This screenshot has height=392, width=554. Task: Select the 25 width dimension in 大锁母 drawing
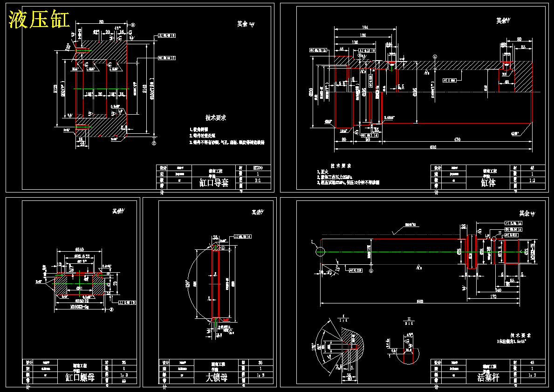tap(216, 238)
